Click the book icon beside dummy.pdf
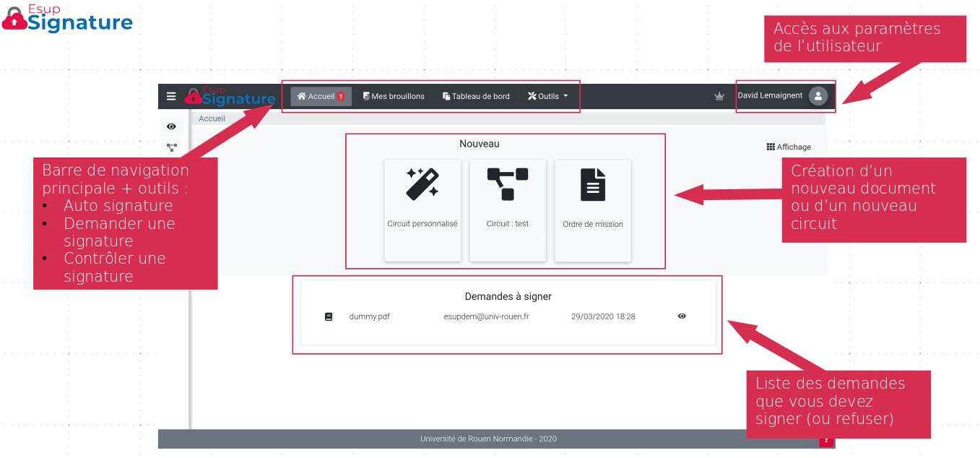Viewport: 980px width, 458px height. [329, 316]
